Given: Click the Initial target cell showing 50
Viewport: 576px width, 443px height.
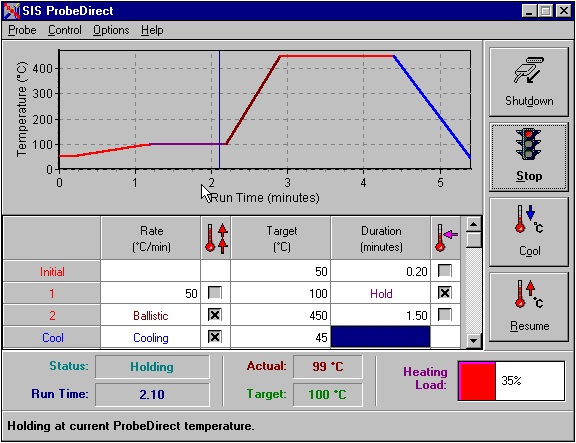Looking at the screenshot, I should (x=281, y=271).
